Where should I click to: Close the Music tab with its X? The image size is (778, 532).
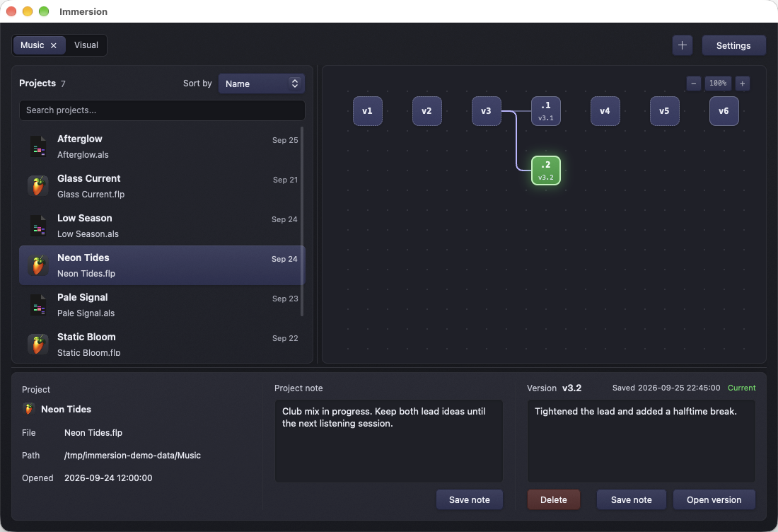click(54, 45)
